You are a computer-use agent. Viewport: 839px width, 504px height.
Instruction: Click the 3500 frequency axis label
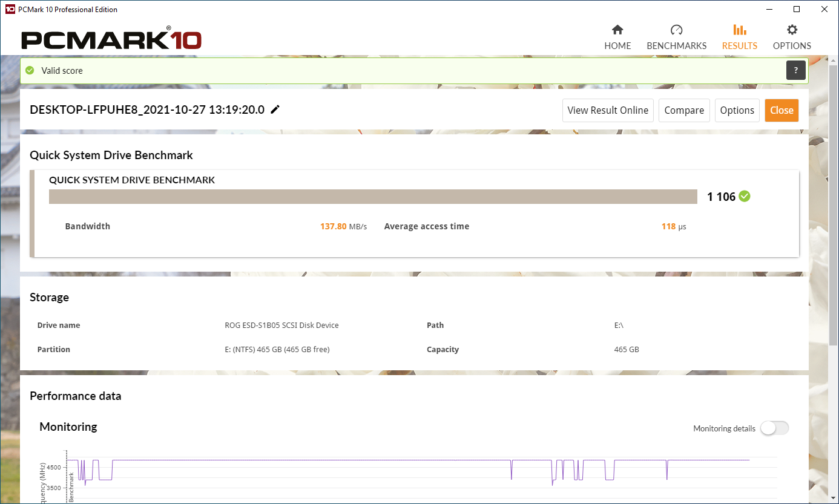point(54,488)
